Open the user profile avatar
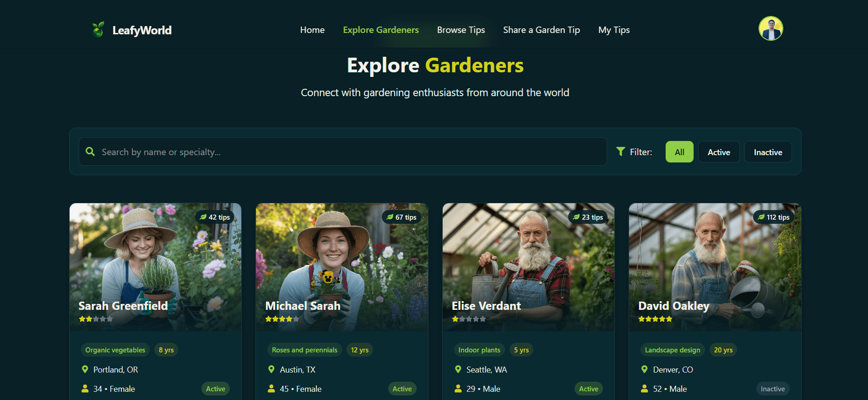This screenshot has height=400, width=868. pyautogui.click(x=770, y=29)
